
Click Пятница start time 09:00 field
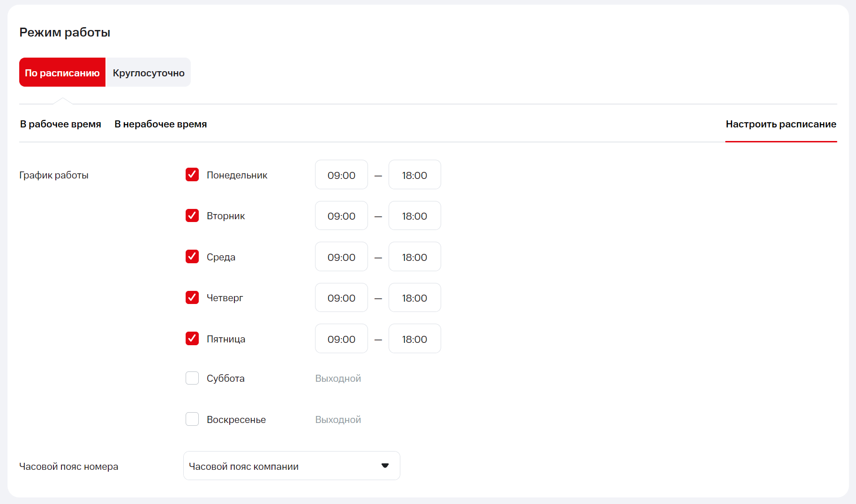pos(341,339)
